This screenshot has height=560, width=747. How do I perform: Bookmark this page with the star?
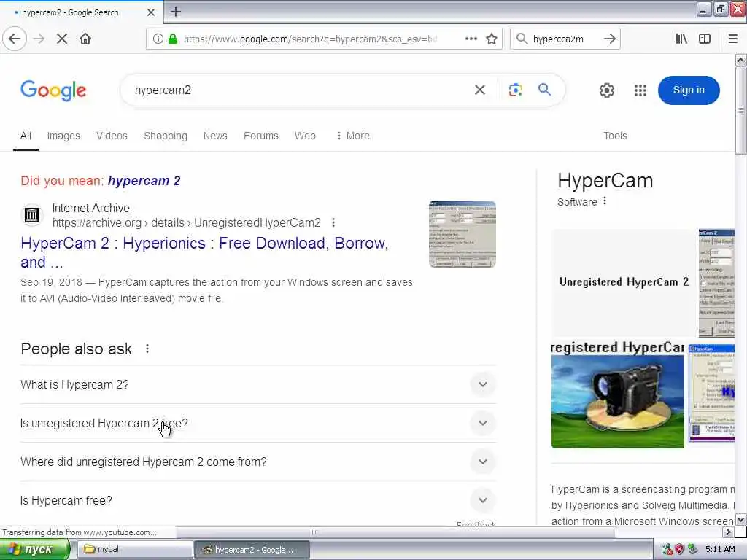point(492,39)
